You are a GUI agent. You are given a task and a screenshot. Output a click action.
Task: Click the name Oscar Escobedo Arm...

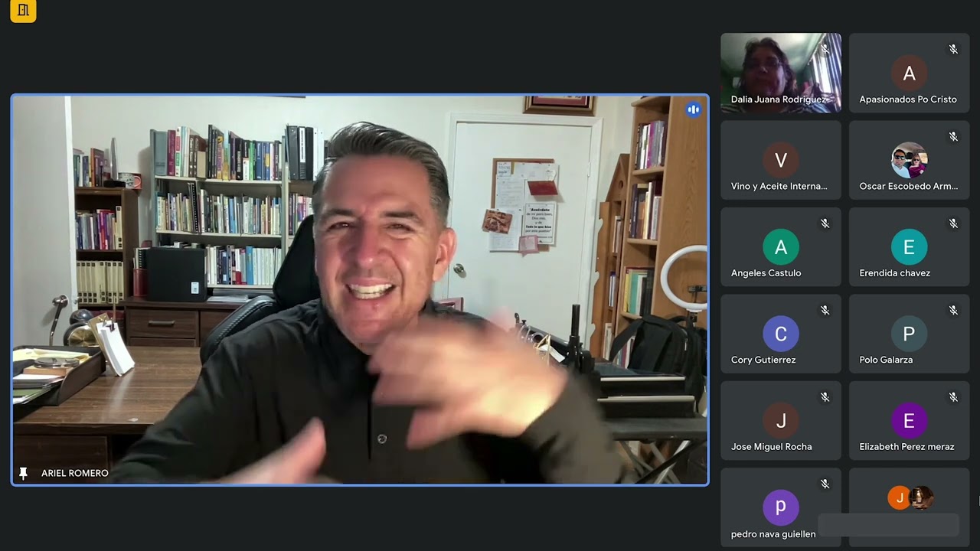pos(909,186)
